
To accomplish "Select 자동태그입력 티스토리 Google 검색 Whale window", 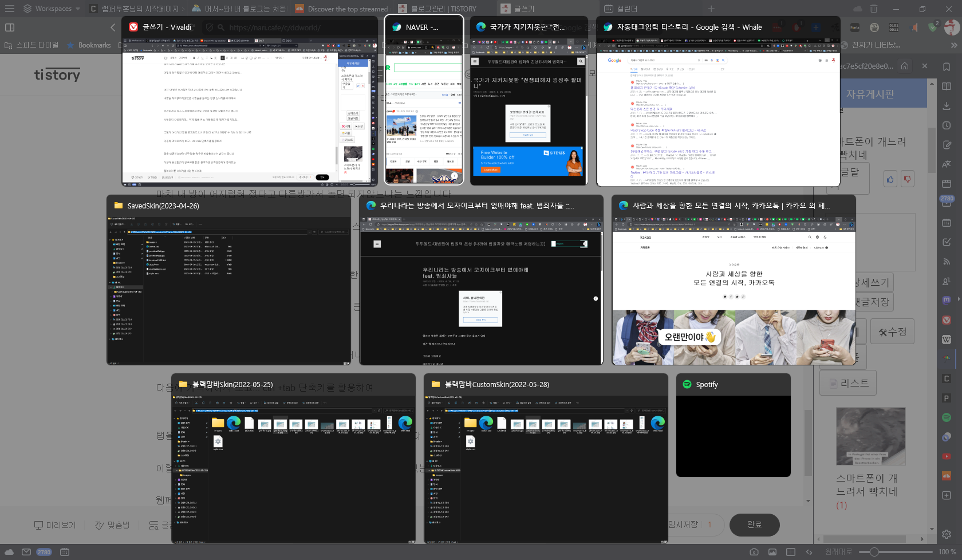I will pyautogui.click(x=718, y=101).
